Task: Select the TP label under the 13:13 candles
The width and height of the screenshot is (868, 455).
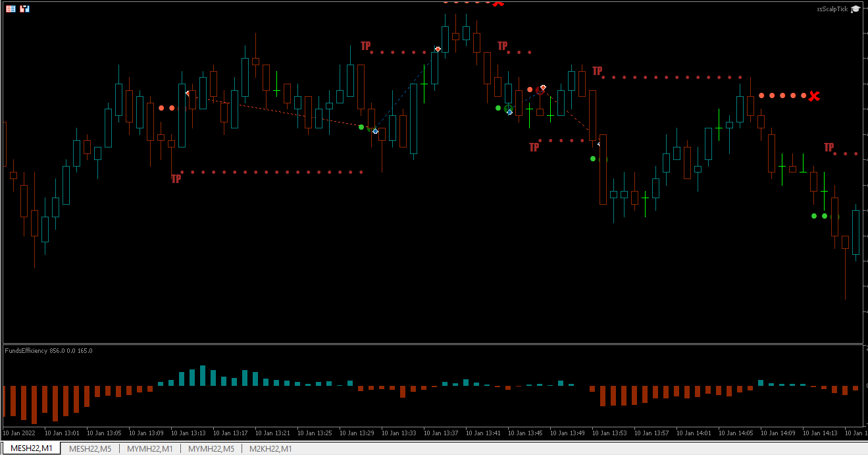Action: tap(176, 178)
